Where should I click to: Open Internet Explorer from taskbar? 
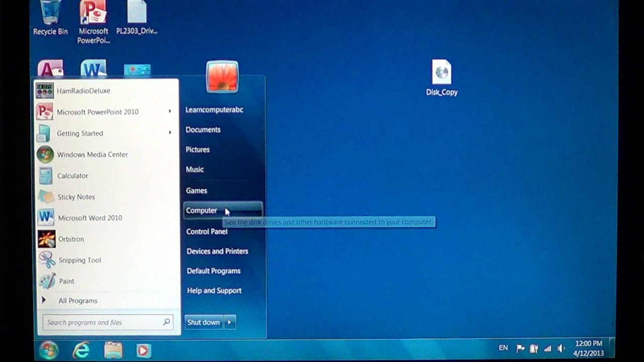pyautogui.click(x=81, y=350)
